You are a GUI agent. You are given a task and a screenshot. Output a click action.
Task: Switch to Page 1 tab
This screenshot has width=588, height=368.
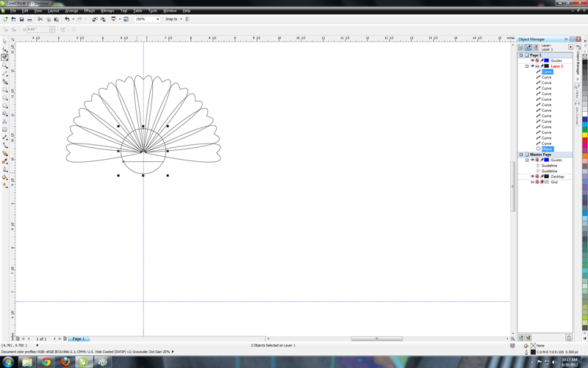point(79,339)
